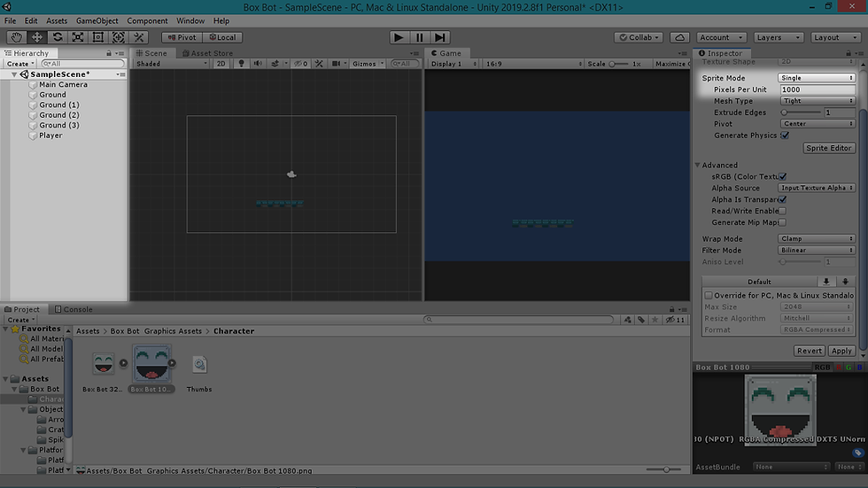Select the Transform tool
The width and height of the screenshot is (868, 488).
119,37
